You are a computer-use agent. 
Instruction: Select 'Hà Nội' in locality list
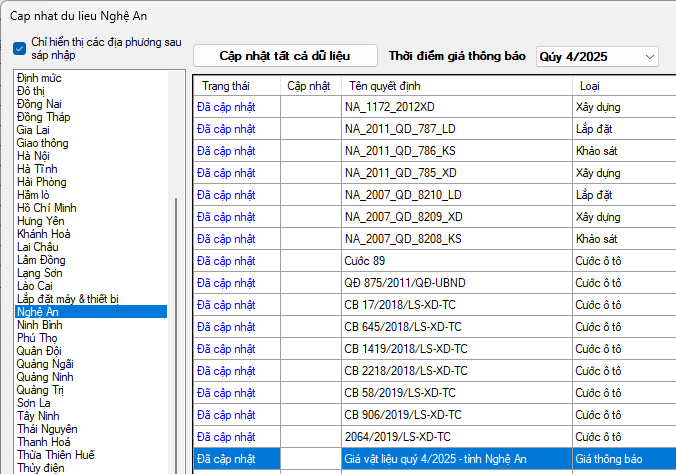coord(34,156)
